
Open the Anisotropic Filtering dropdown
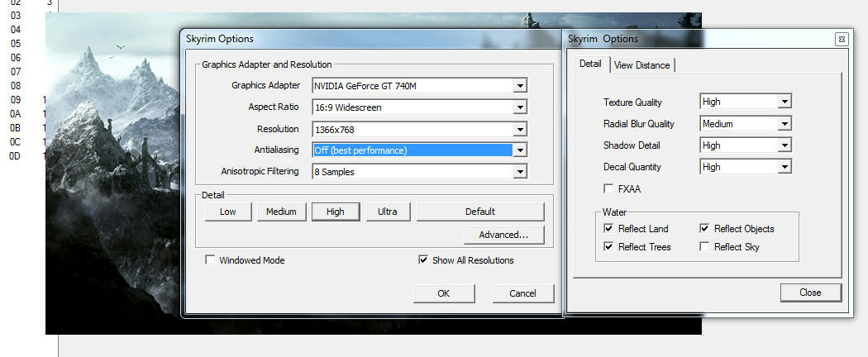[x=519, y=172]
